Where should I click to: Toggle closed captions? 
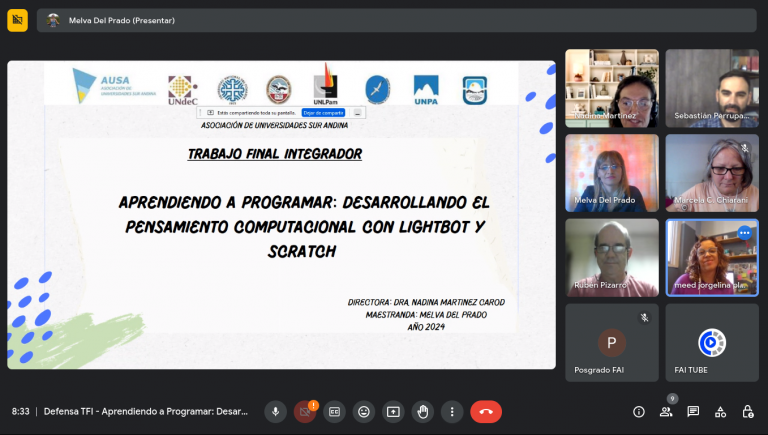tap(335, 412)
